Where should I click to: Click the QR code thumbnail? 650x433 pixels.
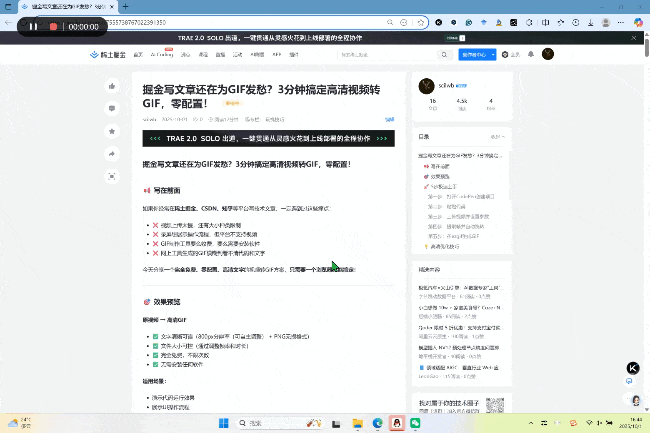pos(495,405)
